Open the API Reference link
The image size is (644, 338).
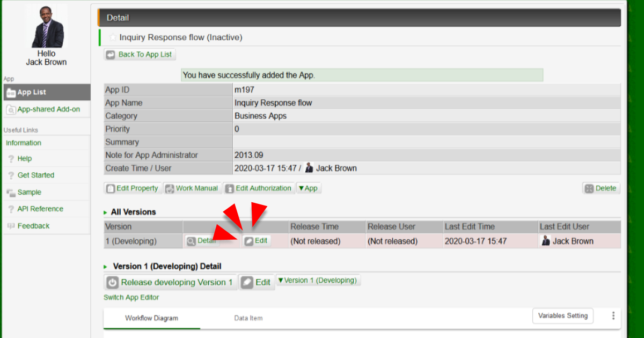40,209
